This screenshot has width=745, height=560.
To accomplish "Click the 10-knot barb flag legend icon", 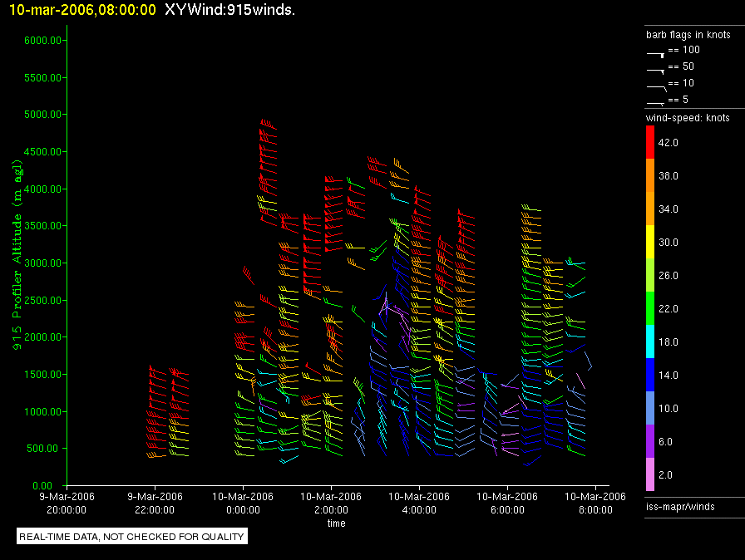I will coord(656,85).
